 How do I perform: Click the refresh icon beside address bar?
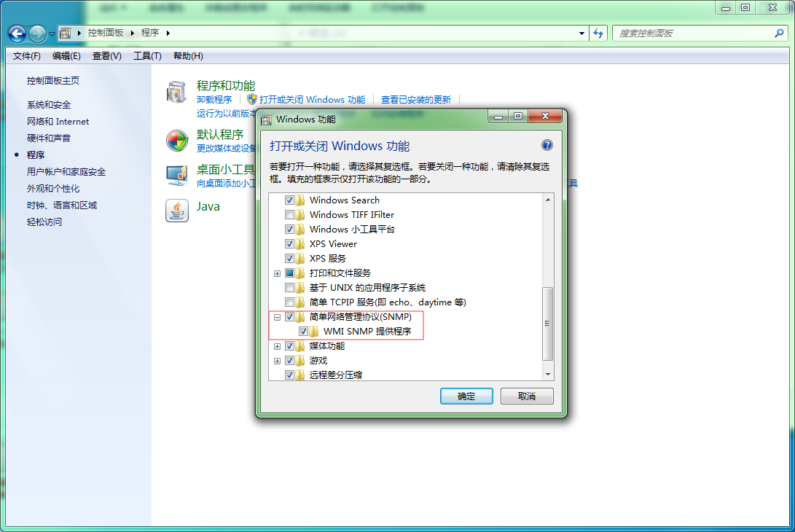click(598, 34)
